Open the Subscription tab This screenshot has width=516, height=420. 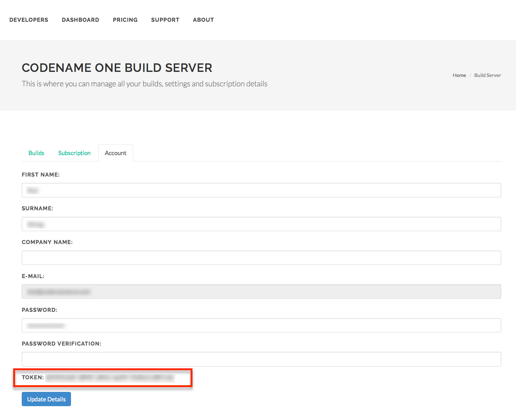point(74,153)
